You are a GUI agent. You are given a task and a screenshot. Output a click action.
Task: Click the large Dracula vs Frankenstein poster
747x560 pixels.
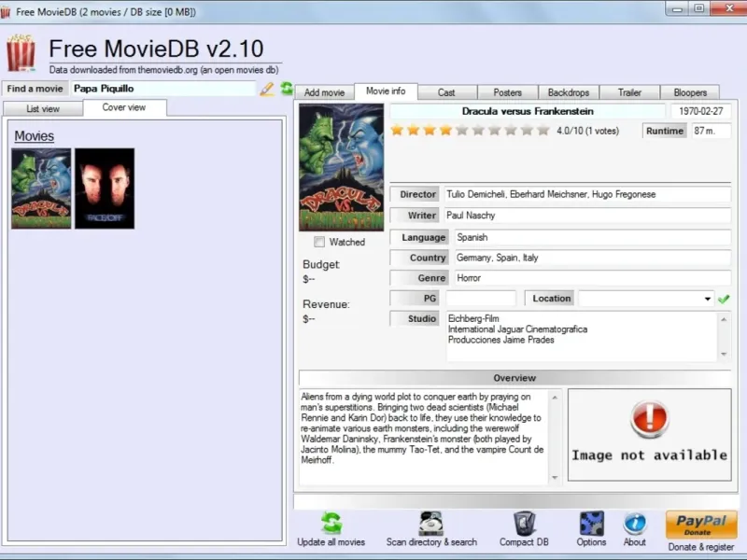click(x=341, y=167)
